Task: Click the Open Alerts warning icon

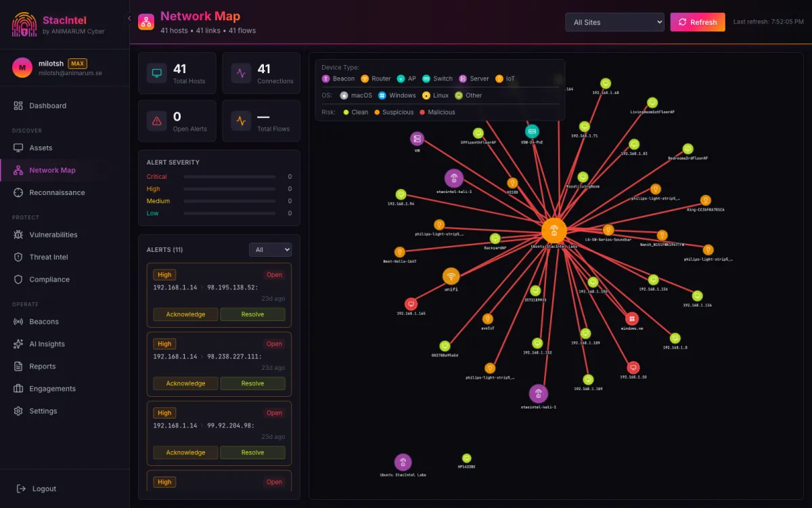Action: (157, 121)
